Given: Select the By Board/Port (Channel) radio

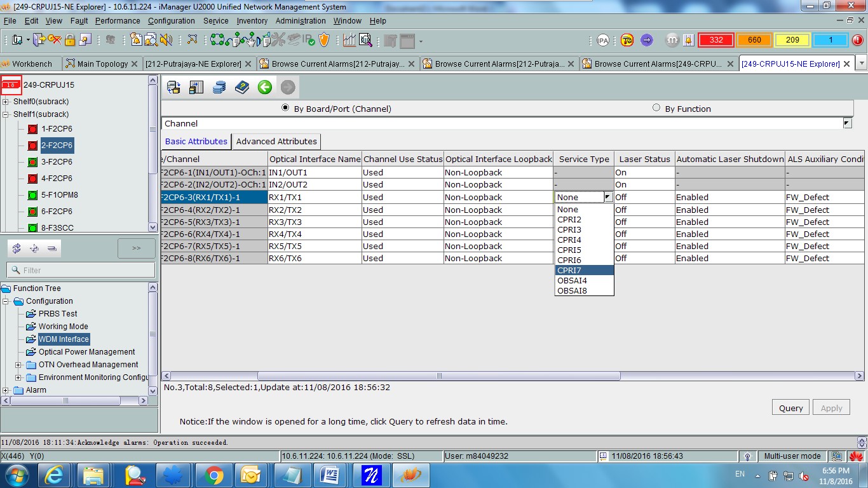Looking at the screenshot, I should coord(285,108).
